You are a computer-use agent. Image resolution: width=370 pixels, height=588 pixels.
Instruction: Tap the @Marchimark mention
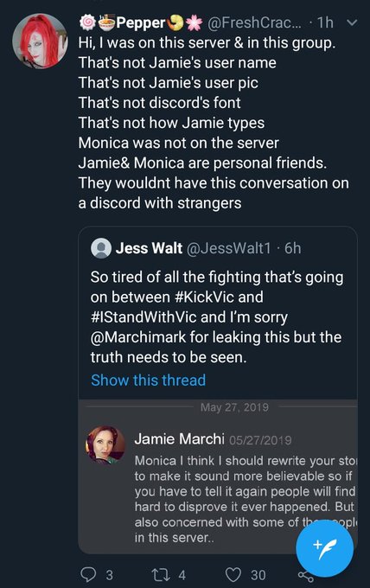tap(138, 337)
